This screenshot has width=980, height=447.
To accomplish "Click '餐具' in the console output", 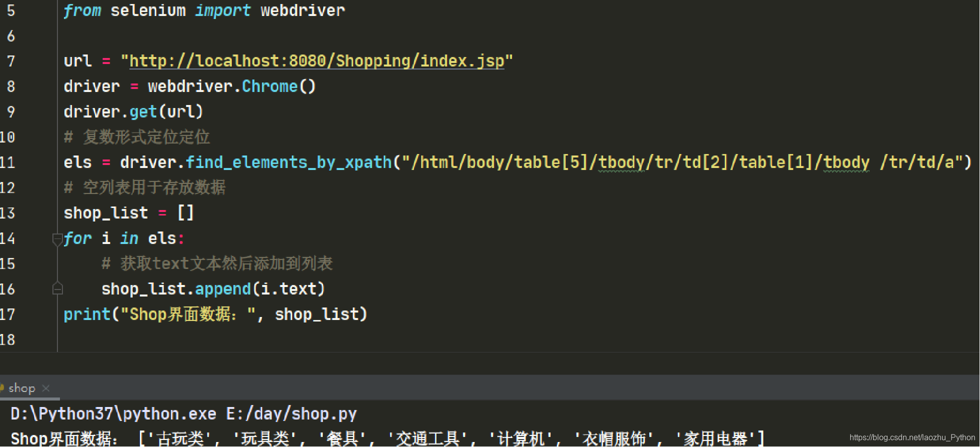I will click(343, 438).
